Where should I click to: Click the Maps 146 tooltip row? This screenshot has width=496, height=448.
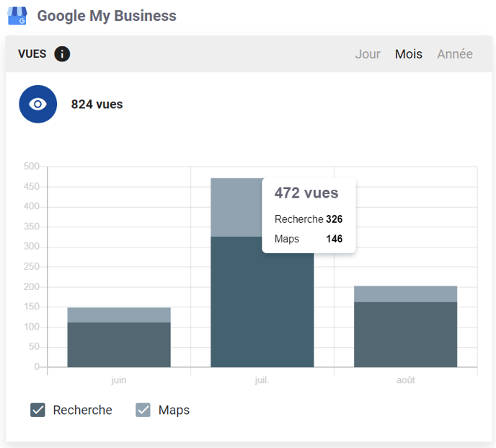(x=309, y=239)
